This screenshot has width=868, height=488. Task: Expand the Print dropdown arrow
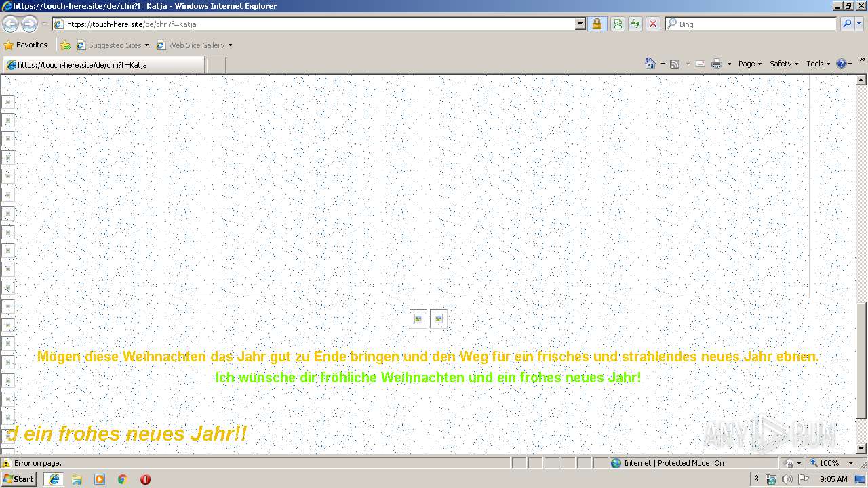pos(729,64)
